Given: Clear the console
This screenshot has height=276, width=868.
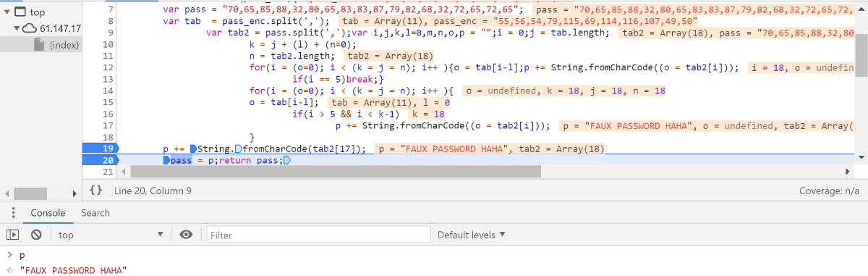Looking at the screenshot, I should [36, 235].
